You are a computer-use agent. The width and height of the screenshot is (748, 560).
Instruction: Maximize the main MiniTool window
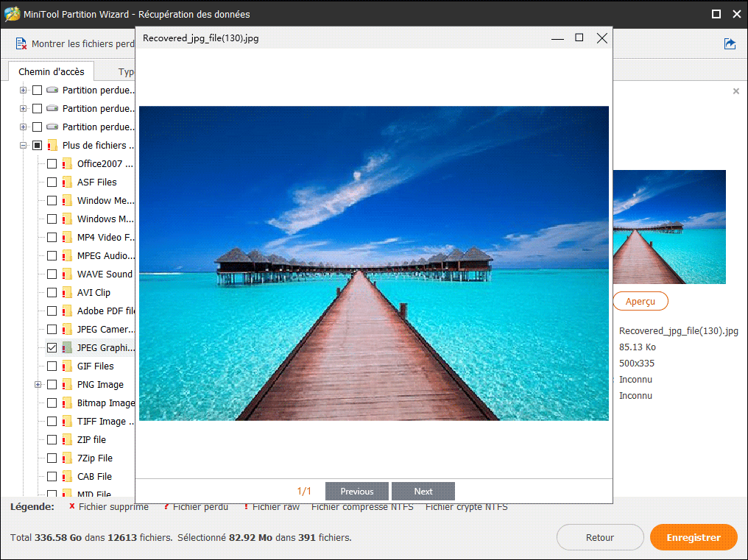(x=716, y=14)
